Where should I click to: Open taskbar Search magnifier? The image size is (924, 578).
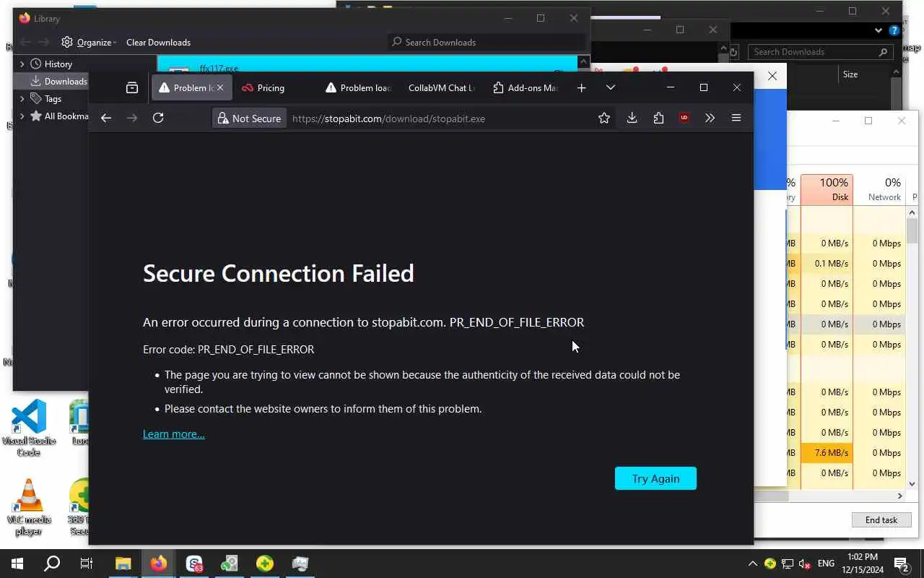pyautogui.click(x=52, y=564)
